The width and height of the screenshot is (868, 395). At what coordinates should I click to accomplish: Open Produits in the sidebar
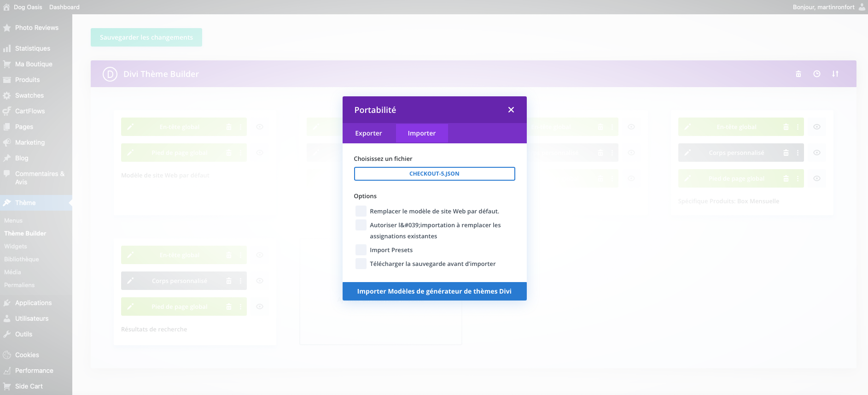(x=27, y=80)
